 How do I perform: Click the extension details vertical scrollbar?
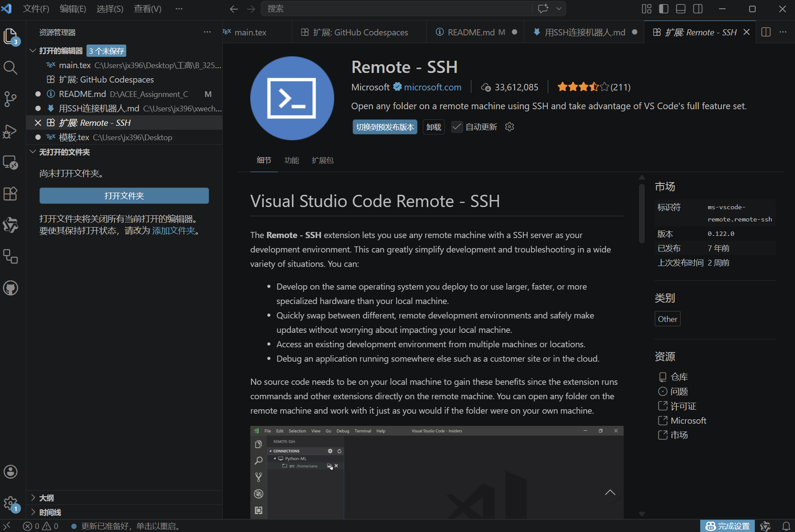(642, 213)
